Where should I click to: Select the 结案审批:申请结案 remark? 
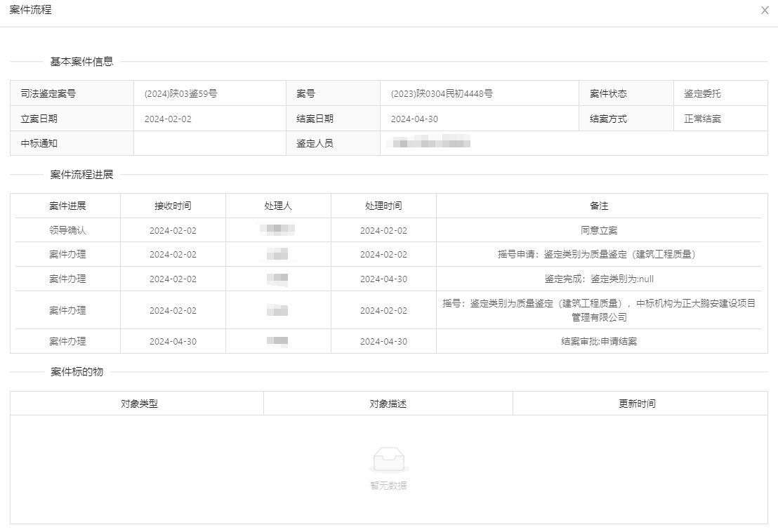598,341
